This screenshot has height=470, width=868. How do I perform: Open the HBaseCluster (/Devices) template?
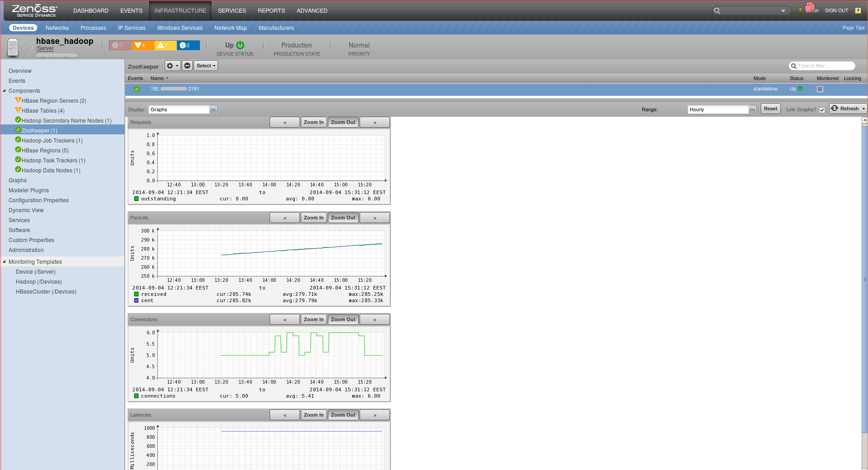coord(46,292)
